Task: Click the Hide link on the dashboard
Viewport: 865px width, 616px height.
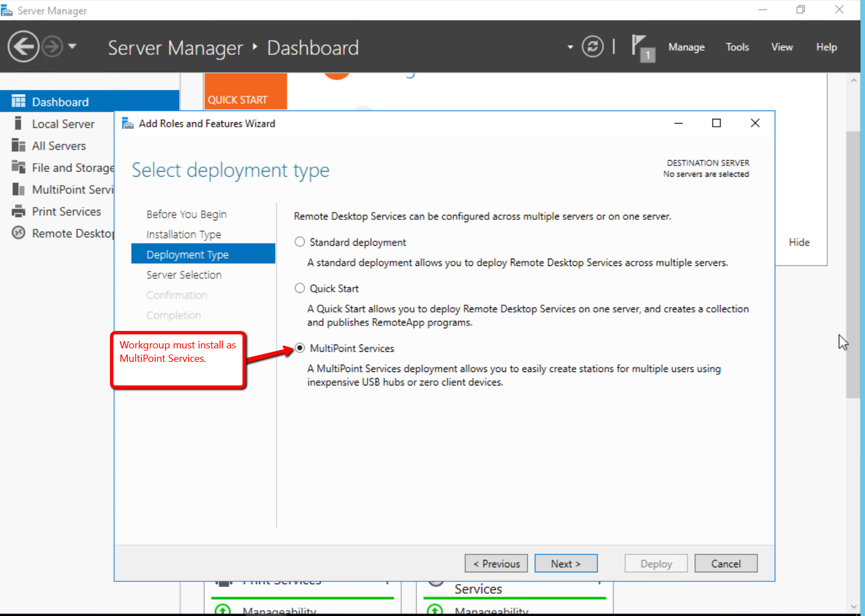Action: (x=799, y=242)
